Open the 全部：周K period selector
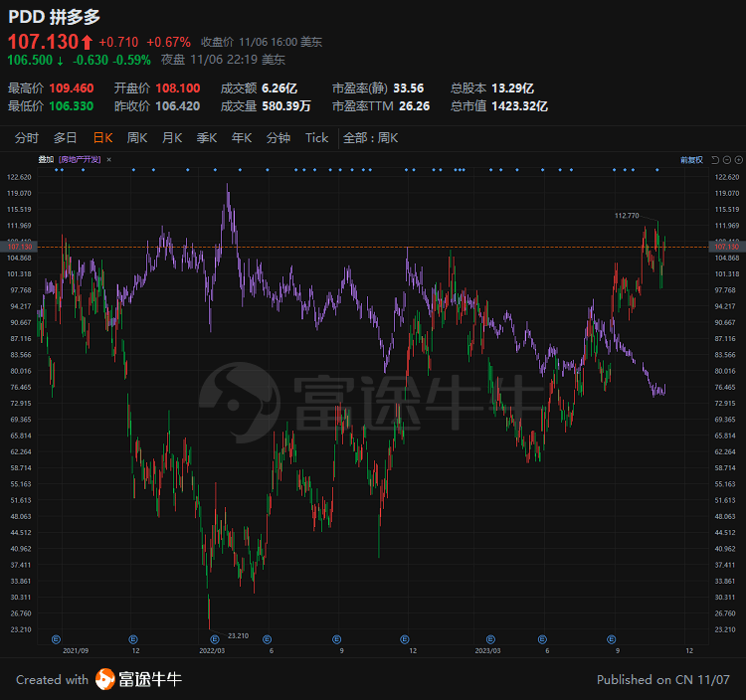The image size is (746, 700). tap(370, 138)
